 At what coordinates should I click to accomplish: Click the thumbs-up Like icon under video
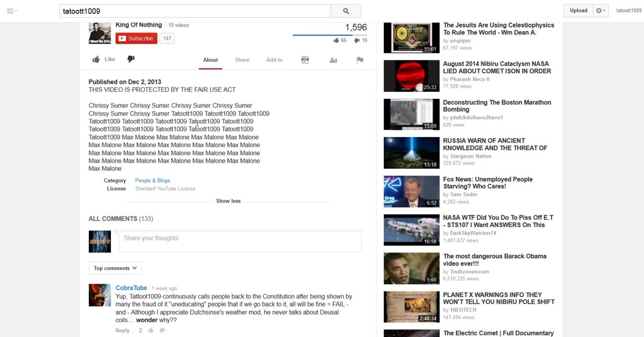click(x=96, y=59)
